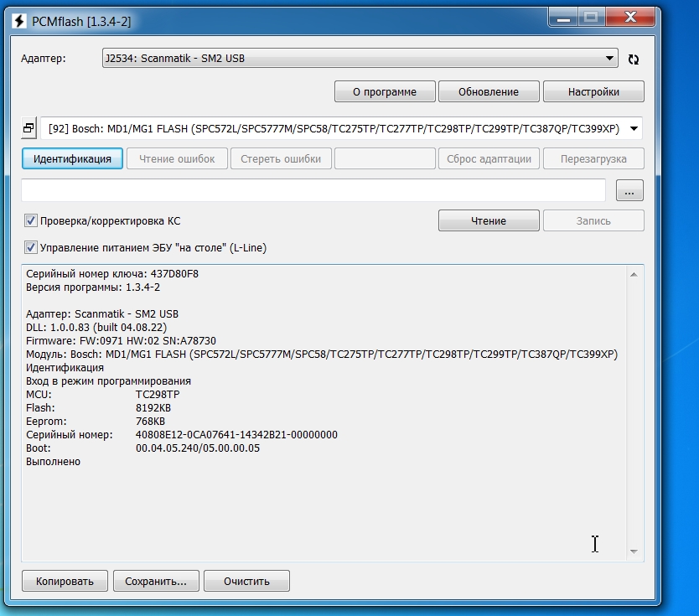699x616 pixels.
Task: Clear the log with Очистить
Action: coord(246,581)
